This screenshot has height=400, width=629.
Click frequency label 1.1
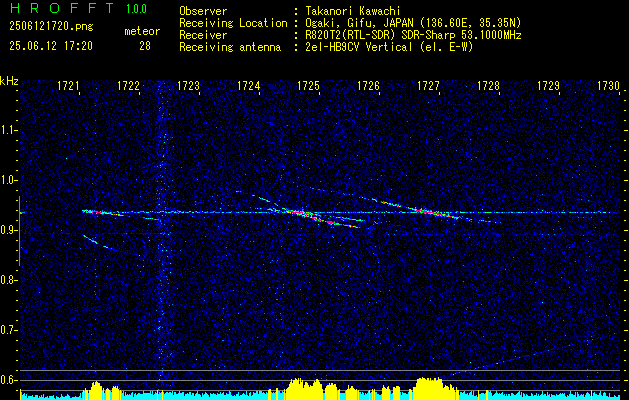click(8, 130)
